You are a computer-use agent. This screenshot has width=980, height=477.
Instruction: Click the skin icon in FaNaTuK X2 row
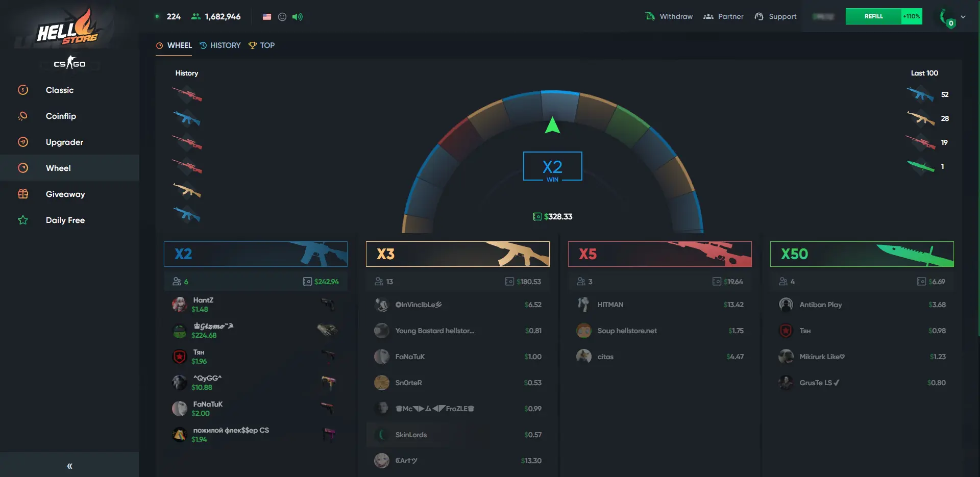[328, 409]
